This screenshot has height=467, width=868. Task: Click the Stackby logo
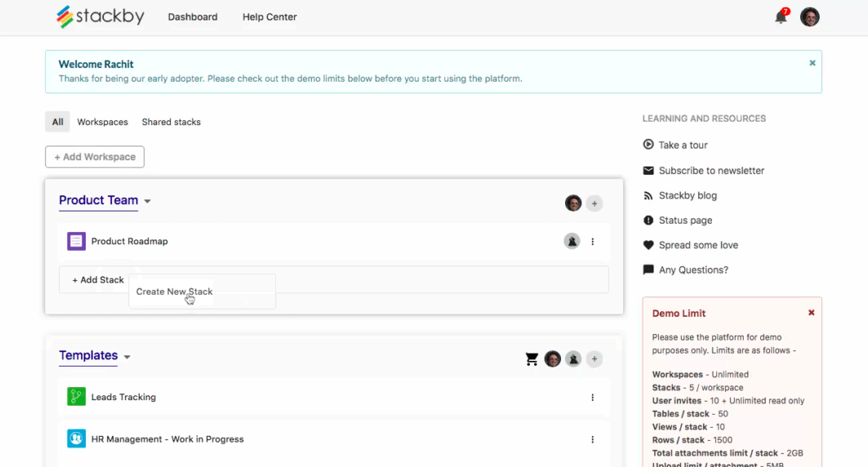100,16
